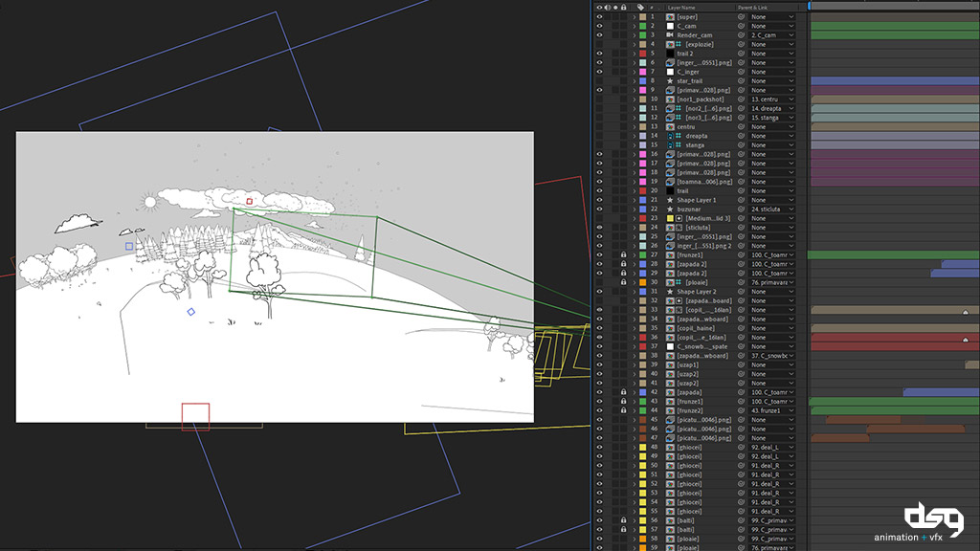Click the pick whip for Render_cam layer
Image resolution: width=980 pixels, height=551 pixels.
[x=742, y=35]
